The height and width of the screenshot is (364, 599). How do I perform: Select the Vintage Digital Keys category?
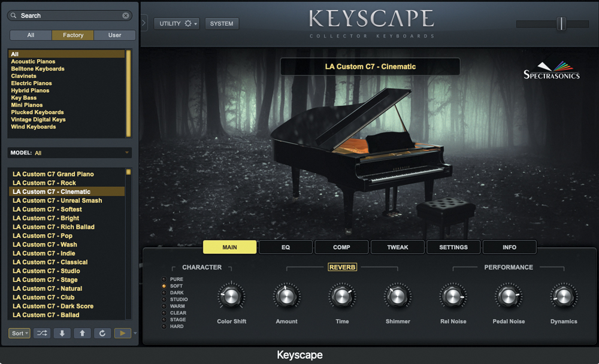[38, 120]
